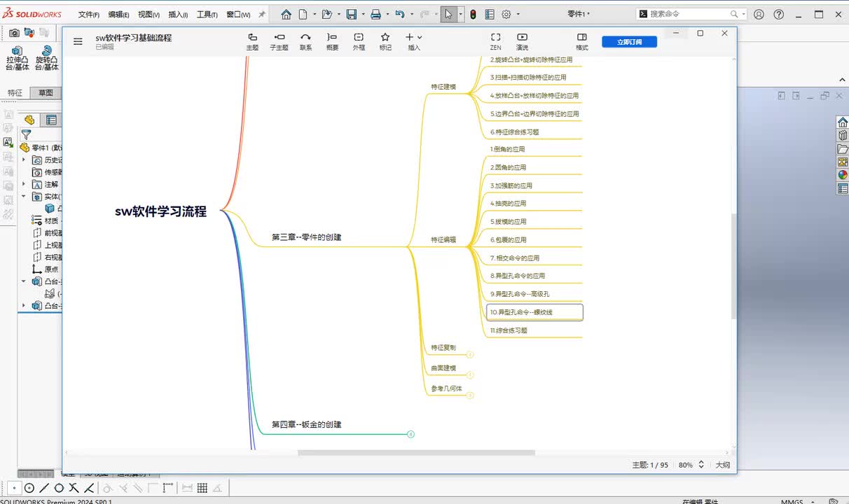Viewport: 849px width, 504px height.
Task: Open SolidWorks Undo dropdown arrow
Action: pos(410,14)
